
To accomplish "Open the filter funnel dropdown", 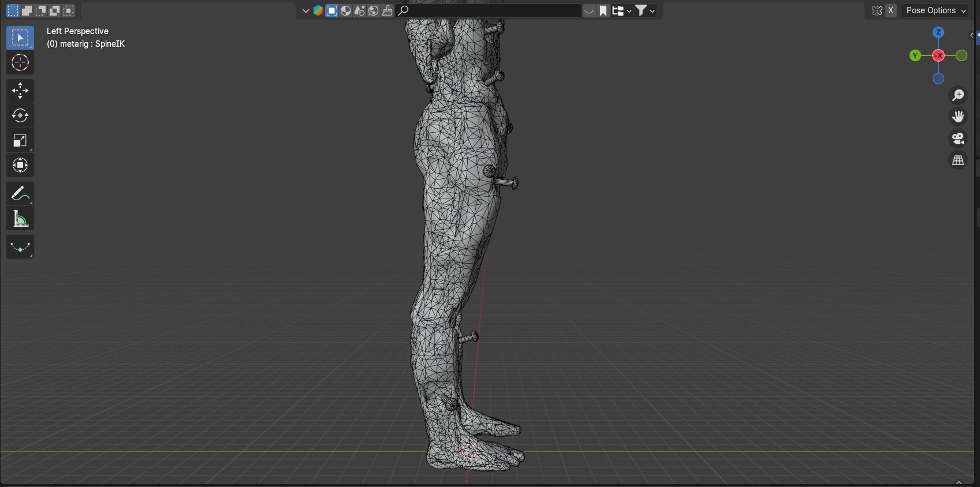I will [645, 10].
